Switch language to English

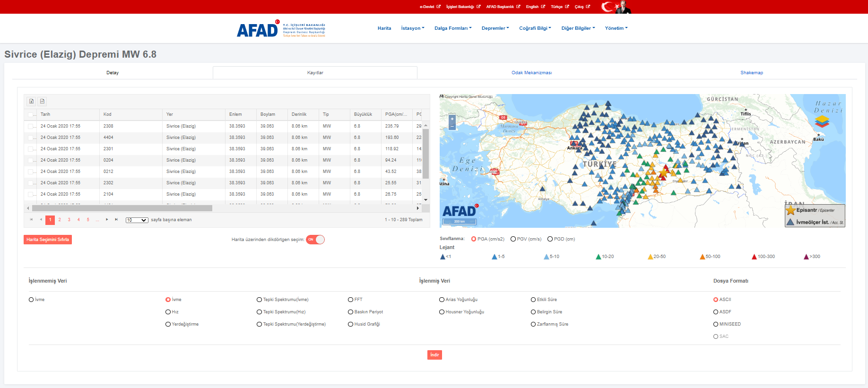click(535, 7)
